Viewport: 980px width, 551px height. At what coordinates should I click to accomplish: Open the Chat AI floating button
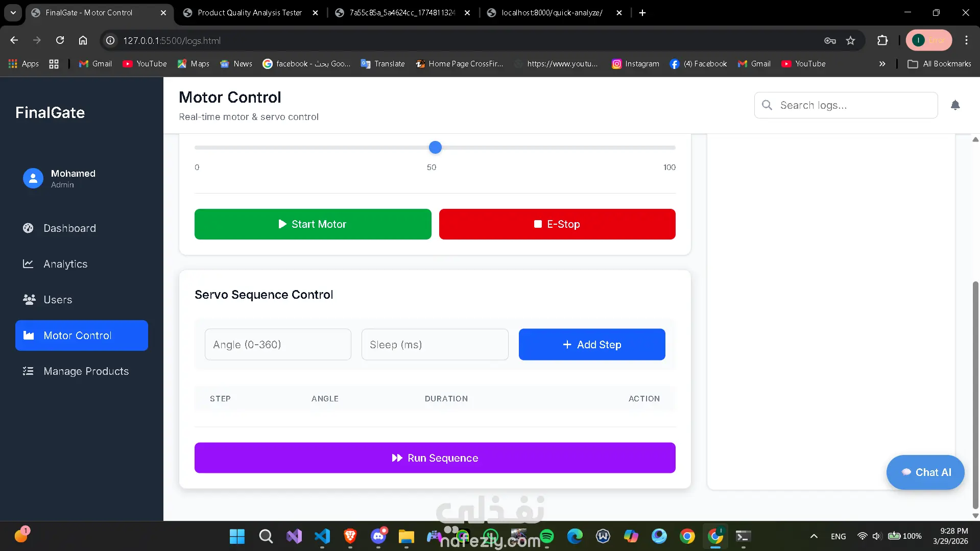click(925, 472)
